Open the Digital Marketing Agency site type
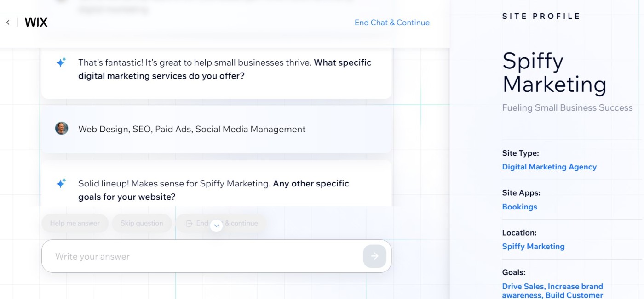This screenshot has width=644, height=299. (x=549, y=167)
